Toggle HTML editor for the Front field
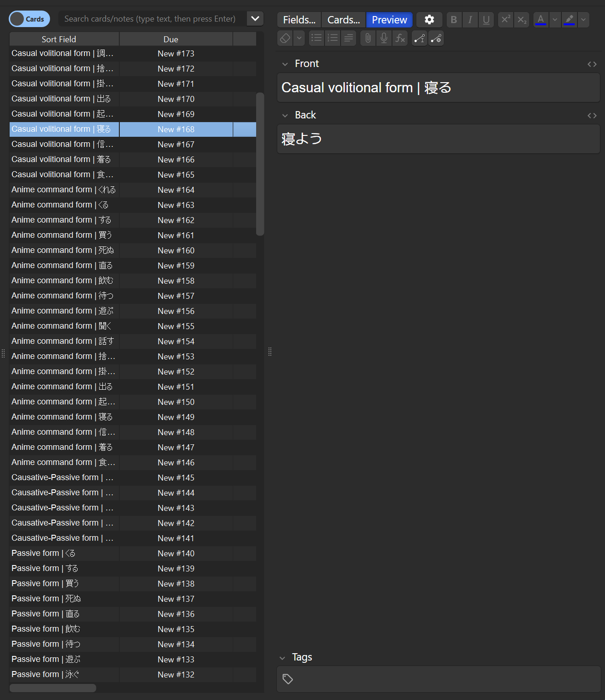The height and width of the screenshot is (700, 605). click(x=592, y=64)
